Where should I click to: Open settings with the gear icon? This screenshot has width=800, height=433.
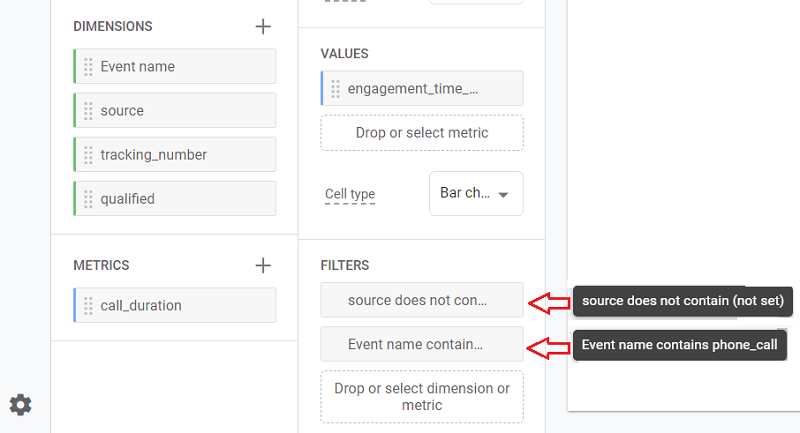pos(20,404)
